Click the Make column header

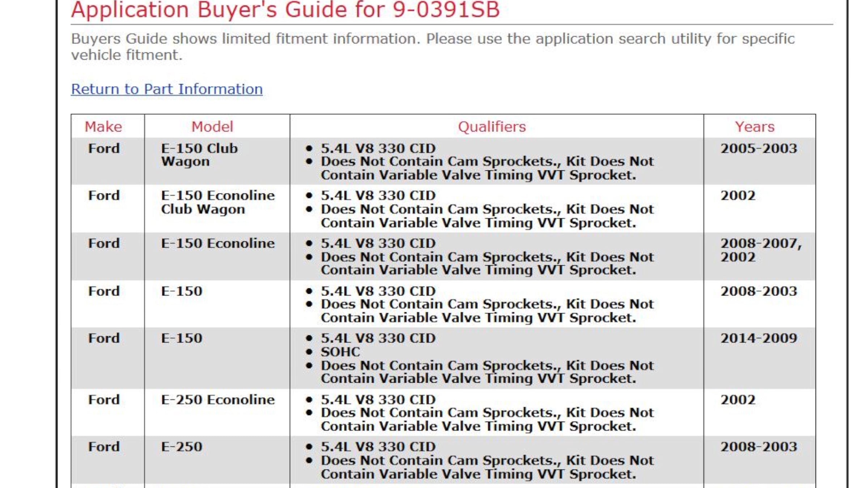click(x=103, y=127)
